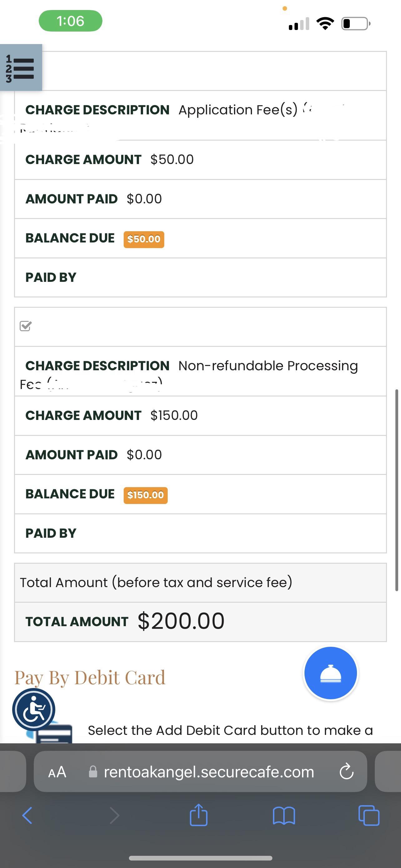Open the numbered list menu icon
Viewport: 401px width, 868px height.
point(21,67)
